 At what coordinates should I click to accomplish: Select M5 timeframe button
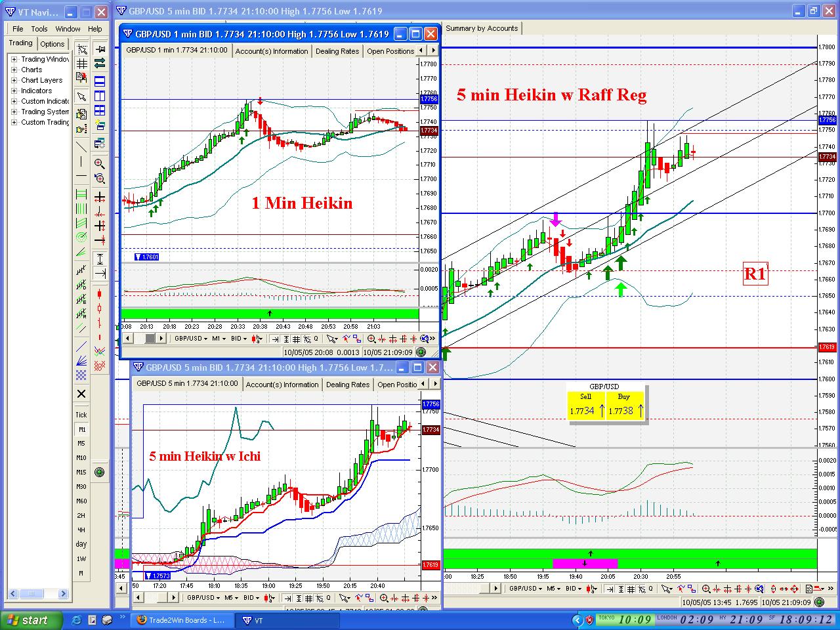tap(81, 444)
